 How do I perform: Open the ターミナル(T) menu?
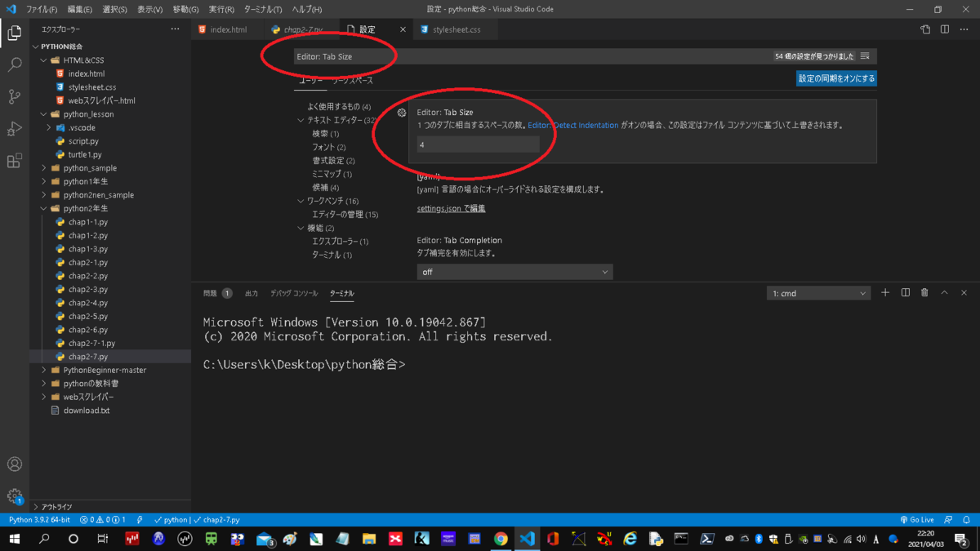[263, 9]
